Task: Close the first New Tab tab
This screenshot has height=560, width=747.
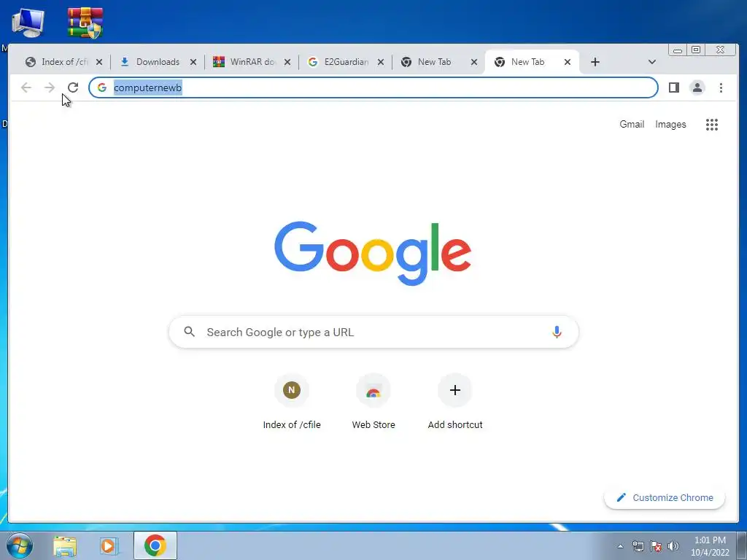Action: [x=474, y=62]
